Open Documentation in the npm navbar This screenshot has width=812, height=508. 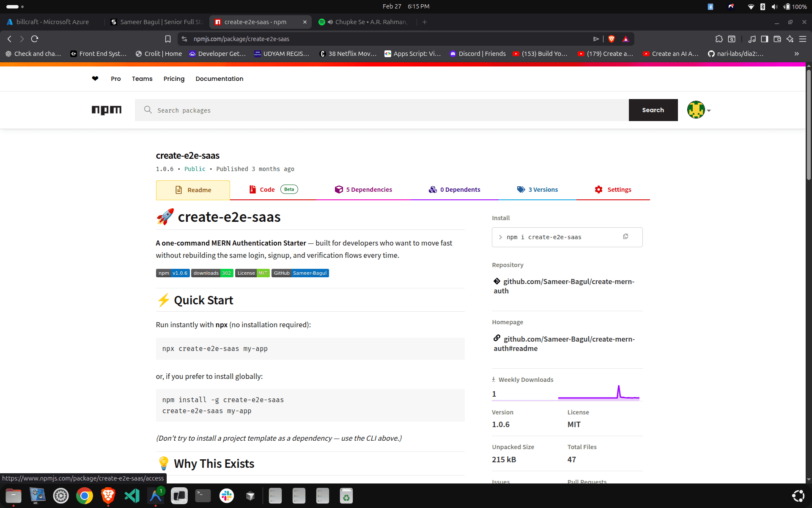219,79
